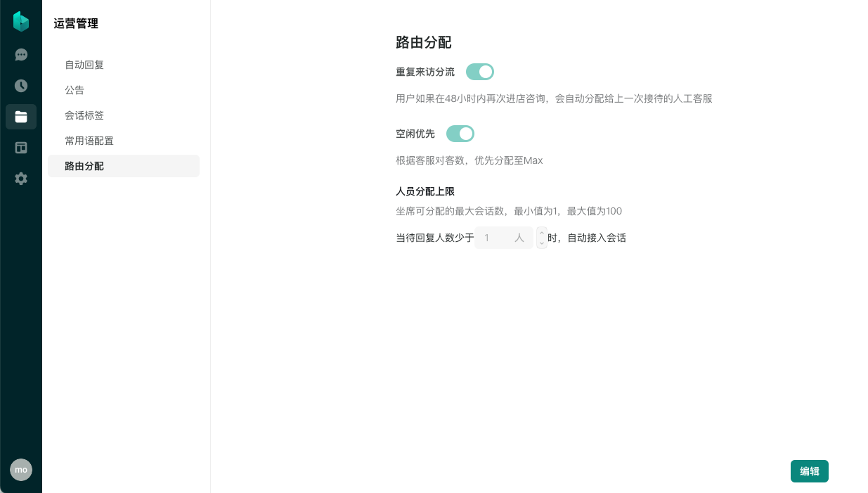Click the stepper up arrow to increase limit
Screen dimensions: 868x493
542,233
